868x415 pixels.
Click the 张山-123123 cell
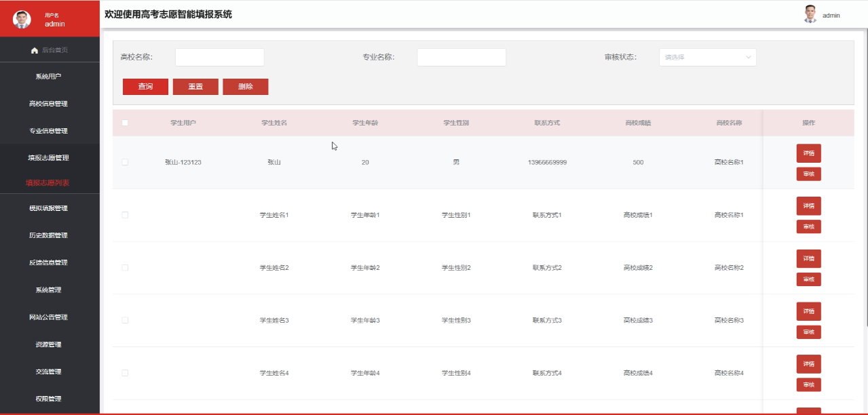(183, 162)
